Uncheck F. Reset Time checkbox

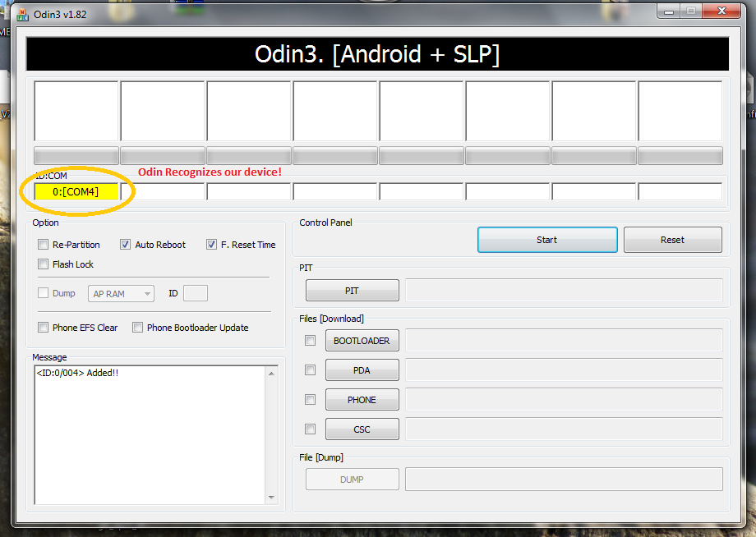coord(211,245)
